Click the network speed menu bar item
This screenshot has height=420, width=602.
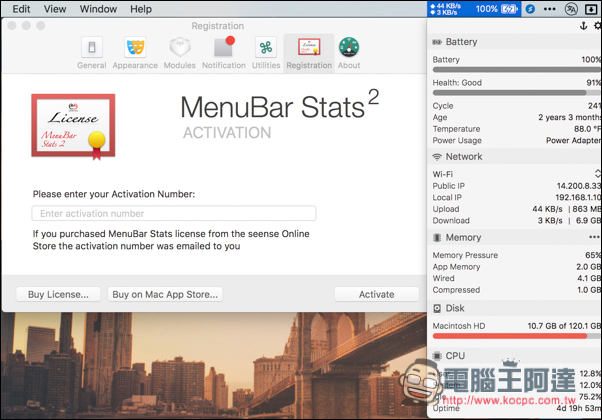(x=445, y=9)
